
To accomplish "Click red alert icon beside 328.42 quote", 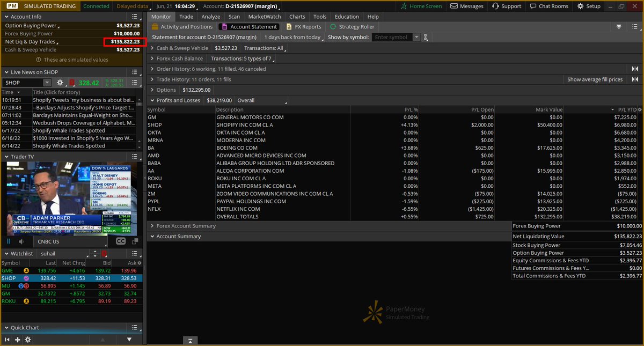I will [72, 83].
